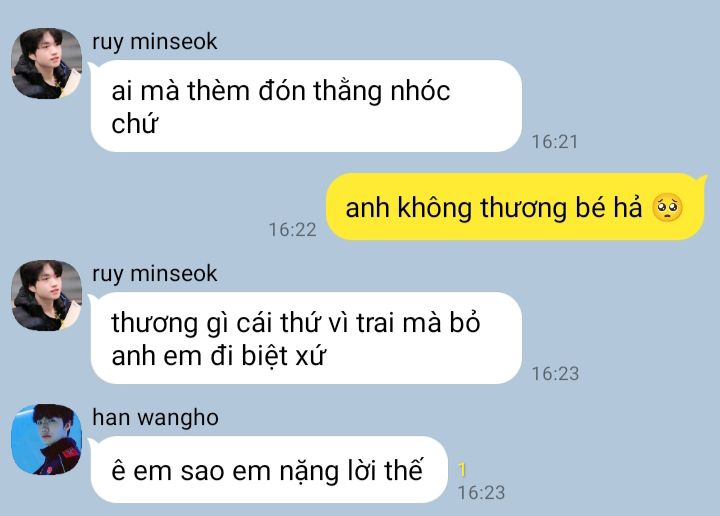Tap message bubble "ai mà thèm đón thằng nhóc chứ"
Screen dimensions: 720x516
click(306, 106)
